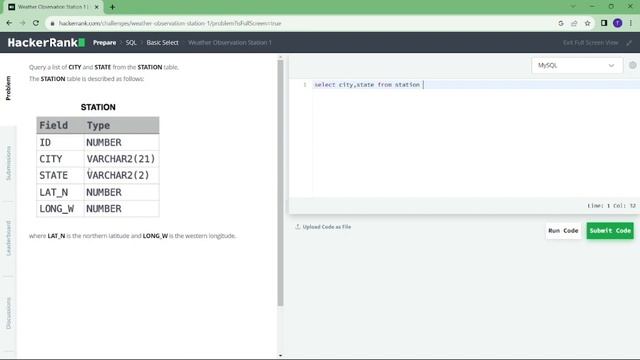Click the HackerRank logo
This screenshot has height=360, width=640.
tap(46, 42)
